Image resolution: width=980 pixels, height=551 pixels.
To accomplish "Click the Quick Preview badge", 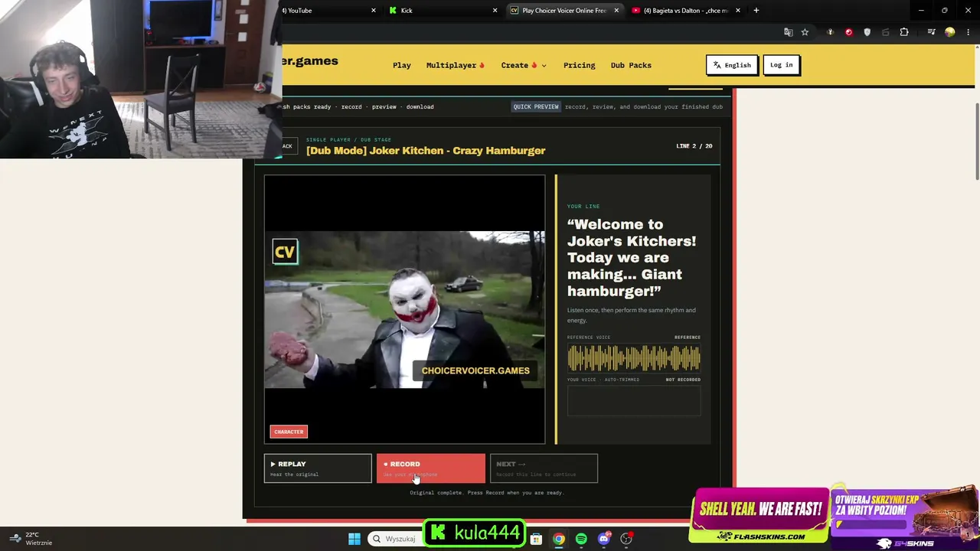I will pyautogui.click(x=536, y=106).
